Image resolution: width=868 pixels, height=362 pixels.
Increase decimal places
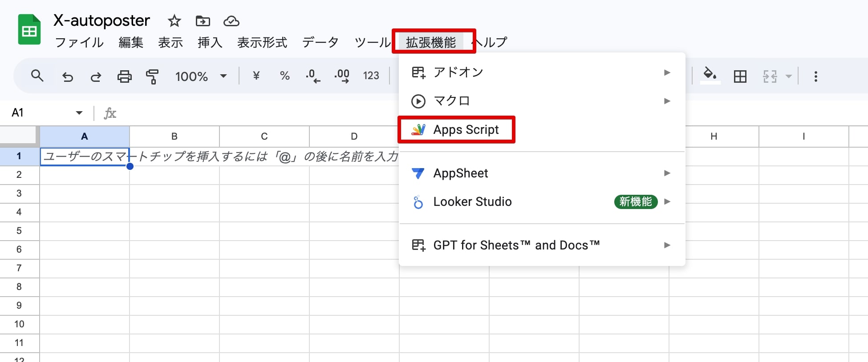coord(342,76)
